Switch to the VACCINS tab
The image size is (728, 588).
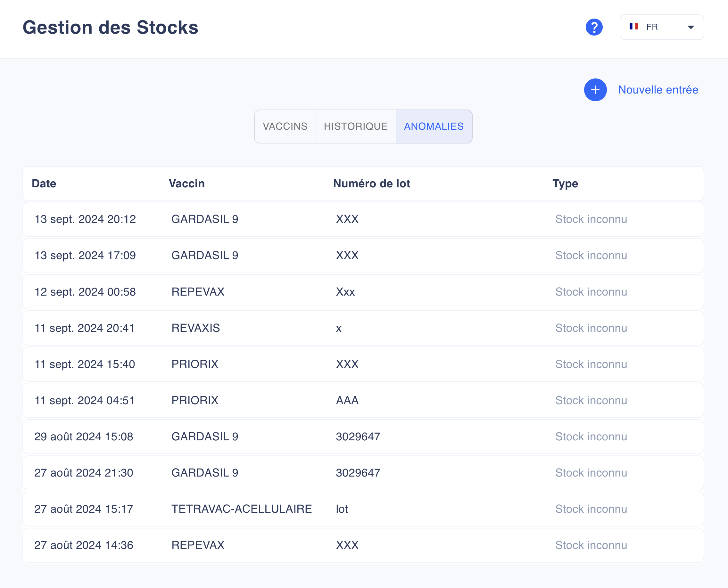tap(285, 126)
